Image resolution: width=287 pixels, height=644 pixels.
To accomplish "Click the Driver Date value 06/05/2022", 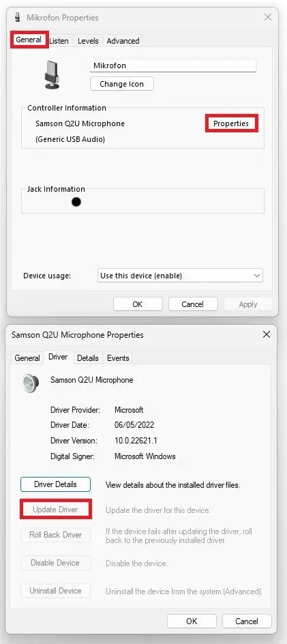I will coord(134,425).
